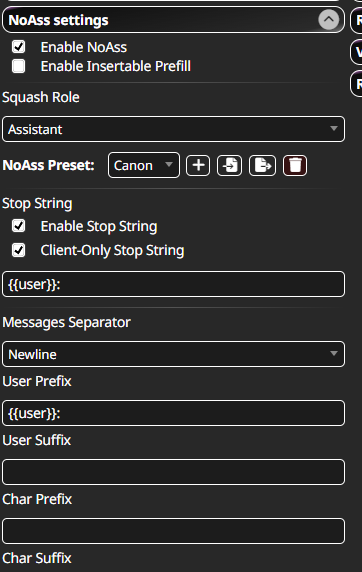Viewport: 362px width, 572px height.
Task: Click the NoAss settings header title
Action: pos(58,20)
